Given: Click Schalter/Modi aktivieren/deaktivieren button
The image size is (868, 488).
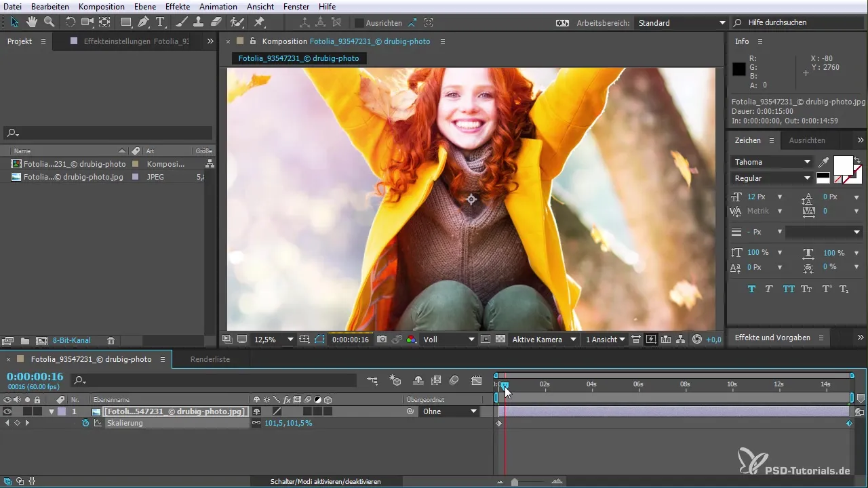Looking at the screenshot, I should (x=325, y=481).
